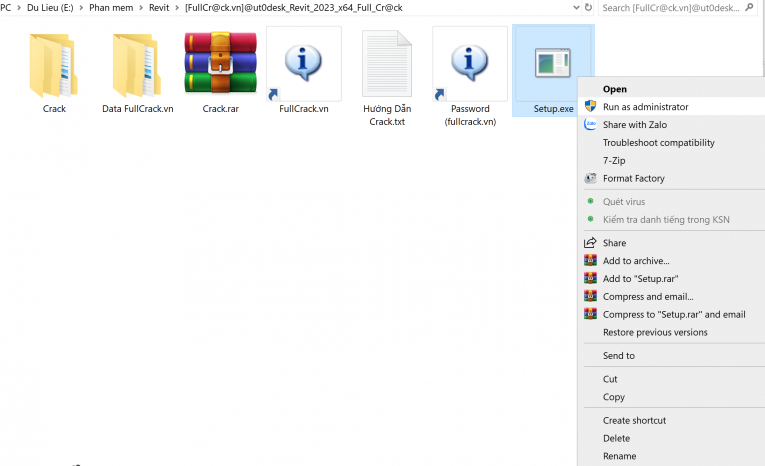The width and height of the screenshot is (765, 466).
Task: Open the Send to submenu
Action: pyautogui.click(x=671, y=356)
